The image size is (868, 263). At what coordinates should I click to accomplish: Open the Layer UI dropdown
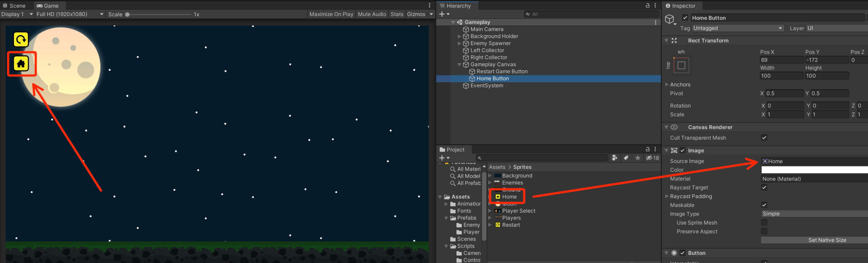point(837,28)
